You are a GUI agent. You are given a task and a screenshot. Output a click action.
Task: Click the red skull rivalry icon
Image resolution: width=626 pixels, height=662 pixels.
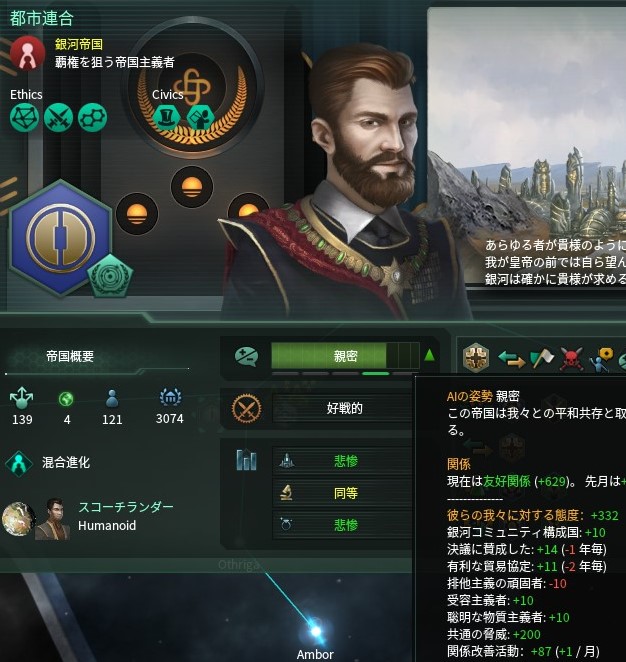pos(571,359)
